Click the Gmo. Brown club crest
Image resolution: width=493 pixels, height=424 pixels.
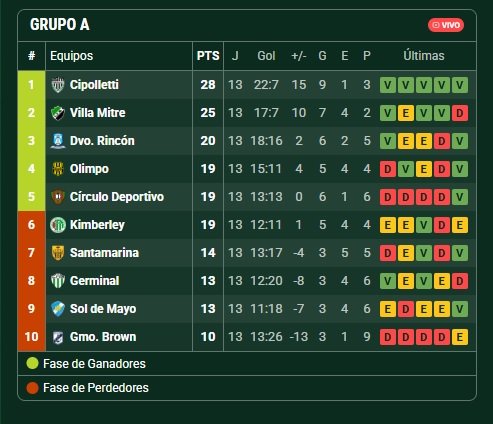pos(58,337)
